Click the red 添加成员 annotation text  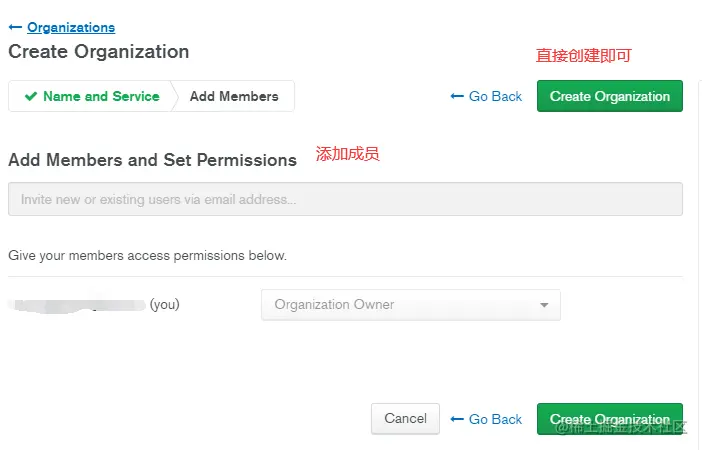(x=348, y=155)
